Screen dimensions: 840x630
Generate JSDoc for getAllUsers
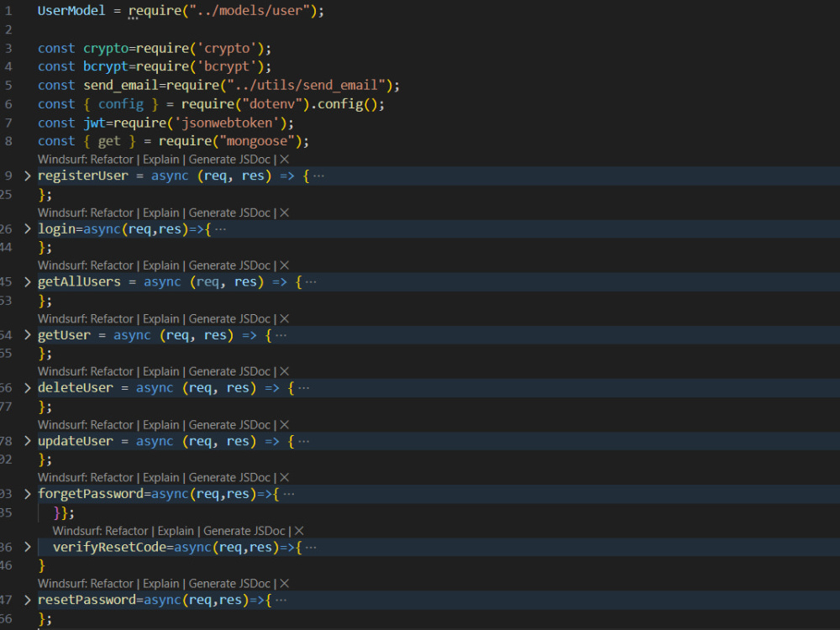229,265
